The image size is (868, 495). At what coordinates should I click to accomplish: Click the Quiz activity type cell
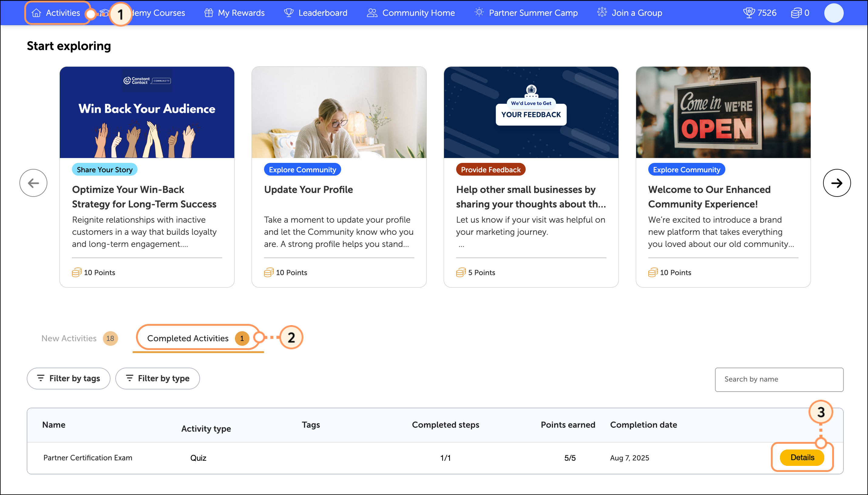(198, 458)
